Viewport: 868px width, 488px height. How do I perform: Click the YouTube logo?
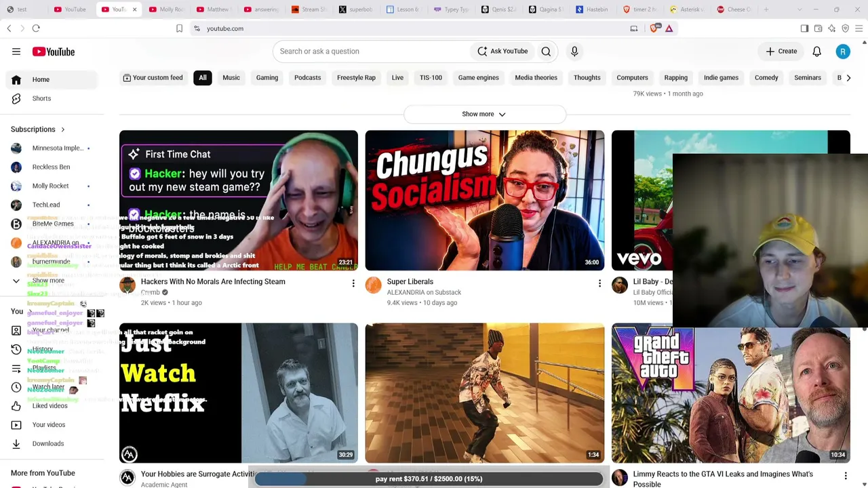tap(53, 52)
